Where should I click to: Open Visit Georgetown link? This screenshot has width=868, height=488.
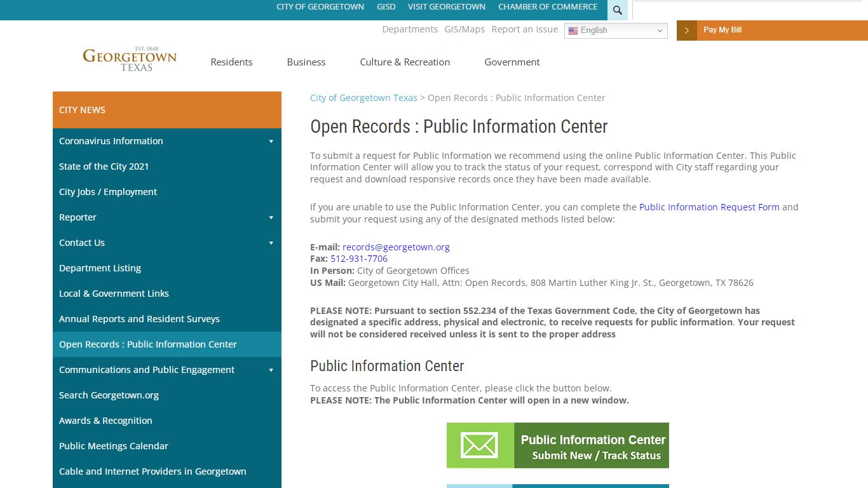pos(447,7)
